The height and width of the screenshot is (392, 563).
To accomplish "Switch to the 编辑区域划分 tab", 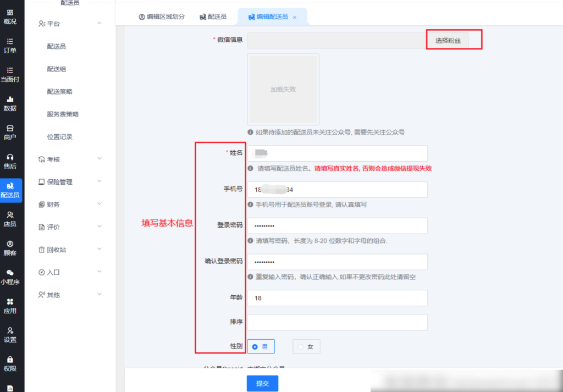I will [162, 17].
